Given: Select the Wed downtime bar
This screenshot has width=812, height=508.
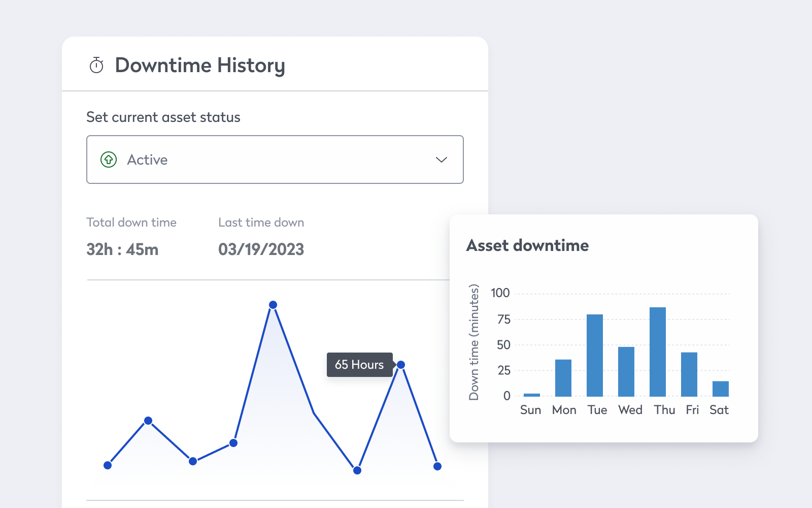Looking at the screenshot, I should point(626,371).
